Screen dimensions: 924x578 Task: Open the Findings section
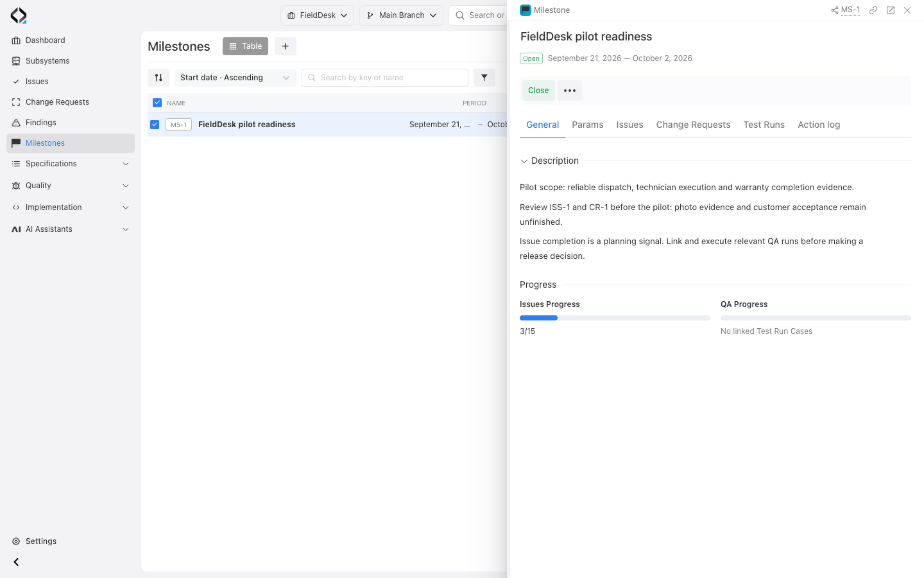pyautogui.click(x=71, y=123)
